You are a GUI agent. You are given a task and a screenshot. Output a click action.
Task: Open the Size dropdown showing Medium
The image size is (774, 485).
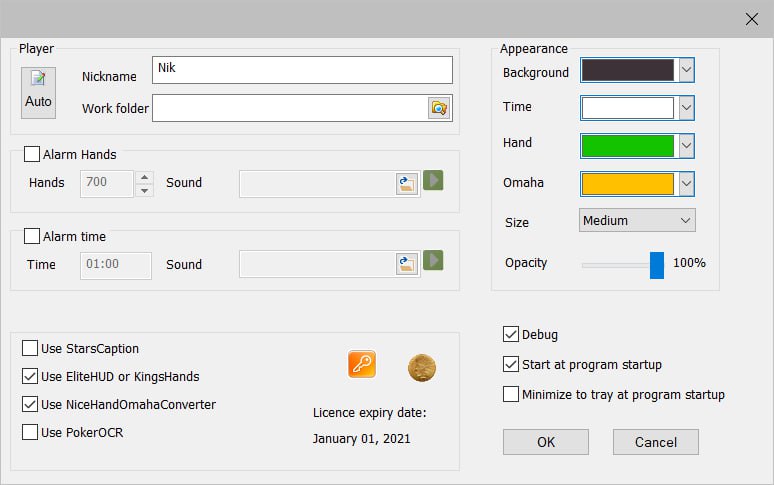coord(637,220)
